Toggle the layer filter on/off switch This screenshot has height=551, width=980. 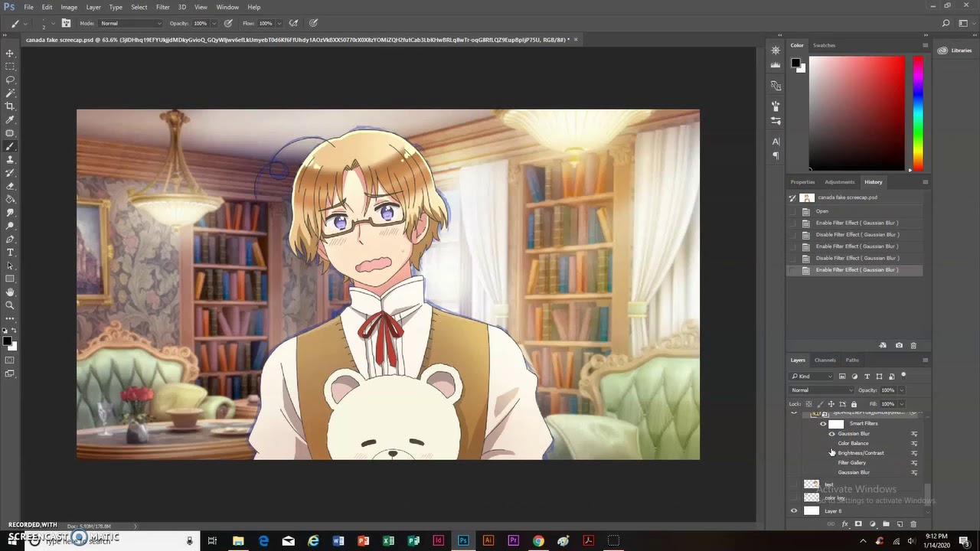coord(903,376)
